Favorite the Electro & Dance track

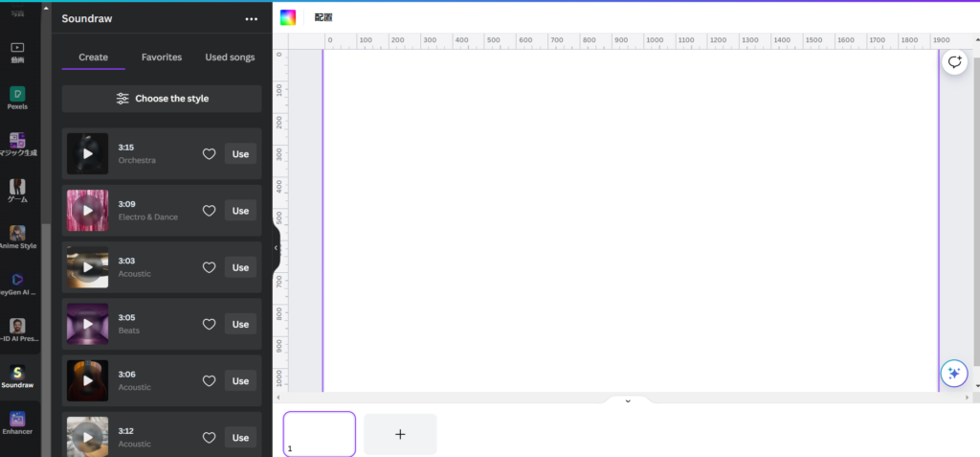tap(209, 211)
